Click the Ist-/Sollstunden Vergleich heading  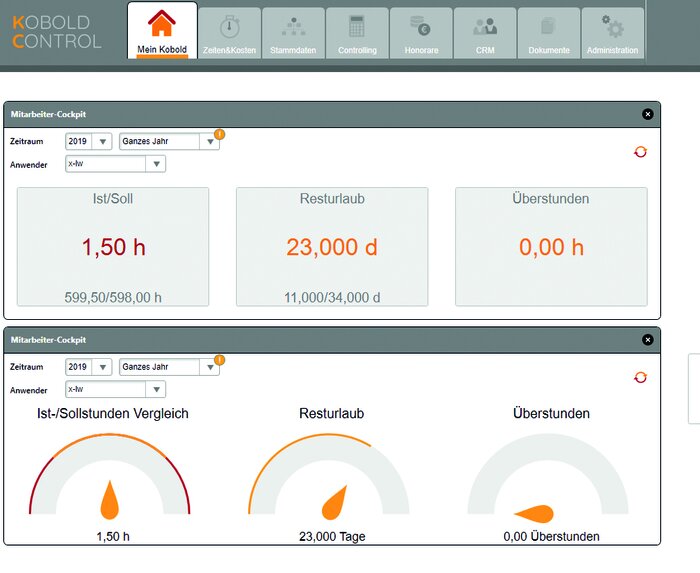click(112, 413)
